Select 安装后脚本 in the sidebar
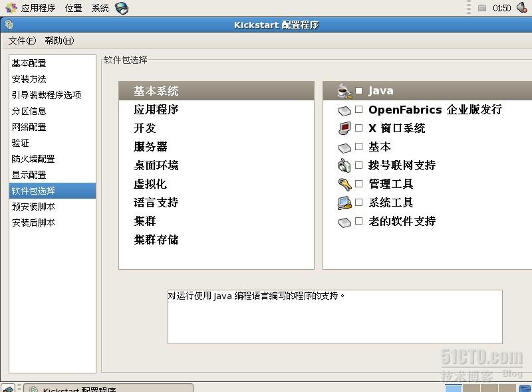Viewport: 532px width, 392px height. click(53, 223)
